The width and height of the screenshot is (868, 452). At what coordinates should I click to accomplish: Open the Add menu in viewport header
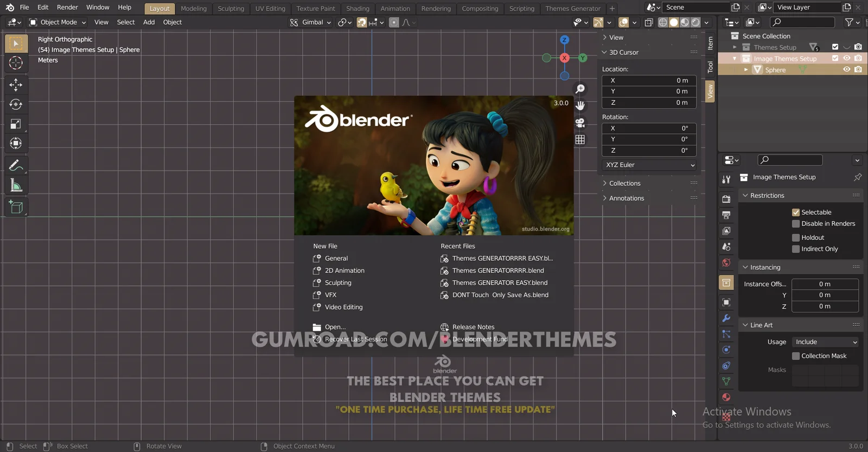pyautogui.click(x=149, y=22)
